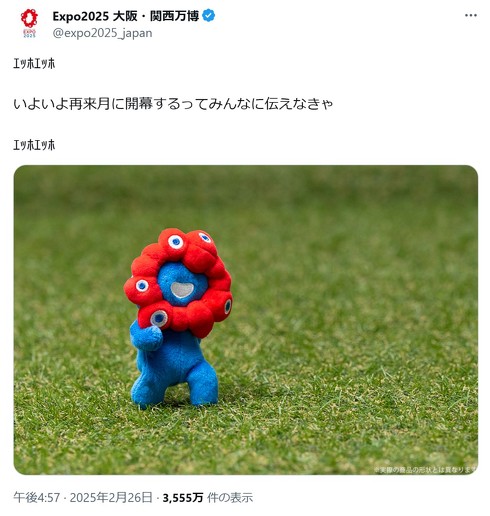Visit the @expo2025_japan handle link

[102, 33]
